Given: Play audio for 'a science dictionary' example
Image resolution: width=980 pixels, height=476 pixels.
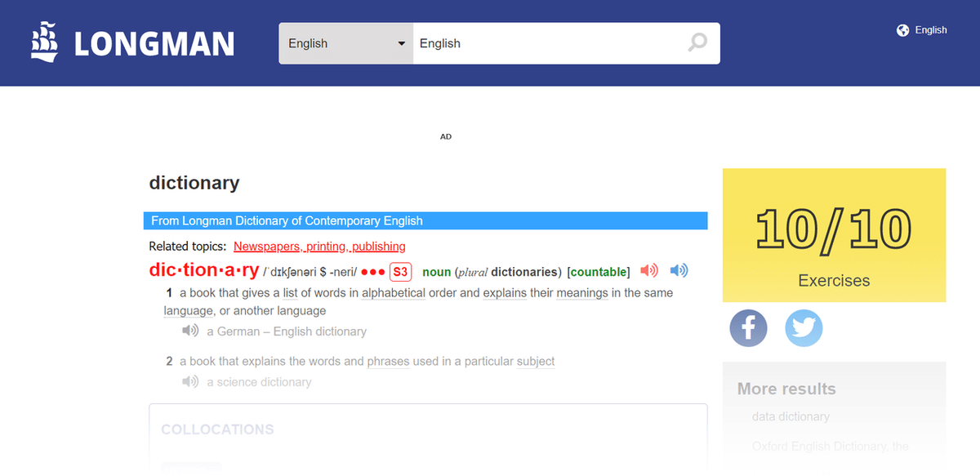Looking at the screenshot, I should coord(190,381).
